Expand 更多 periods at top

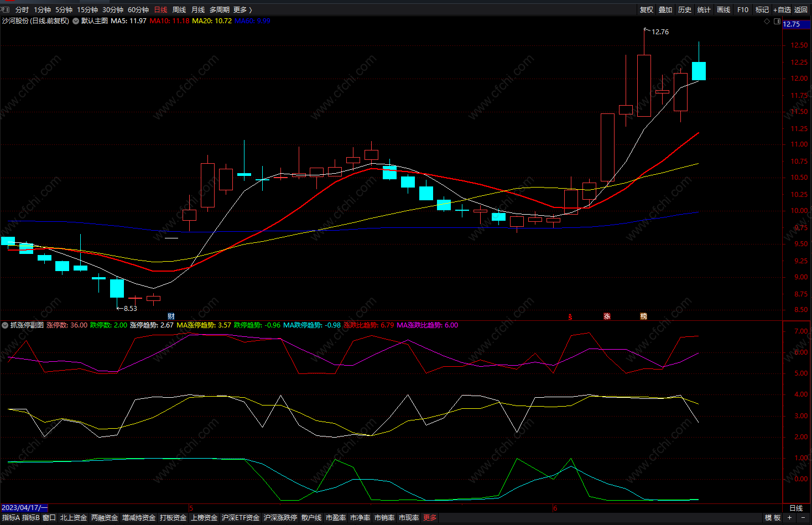242,10
